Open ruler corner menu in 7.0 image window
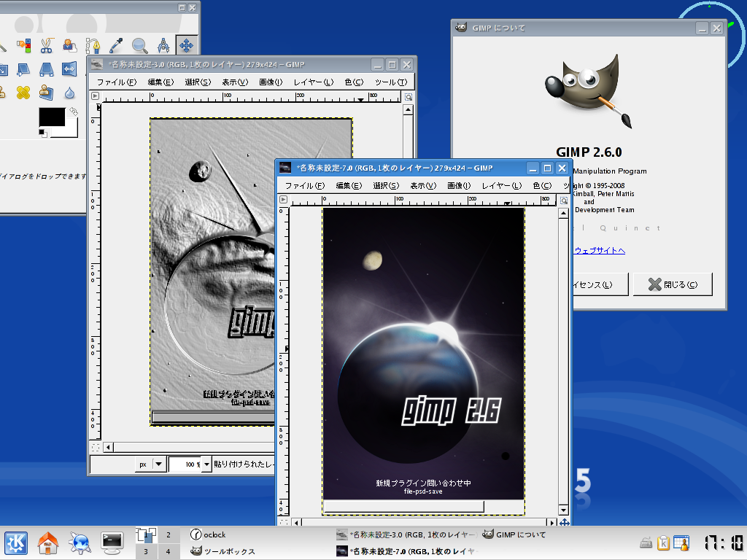This screenshot has width=747, height=560. tap(284, 200)
